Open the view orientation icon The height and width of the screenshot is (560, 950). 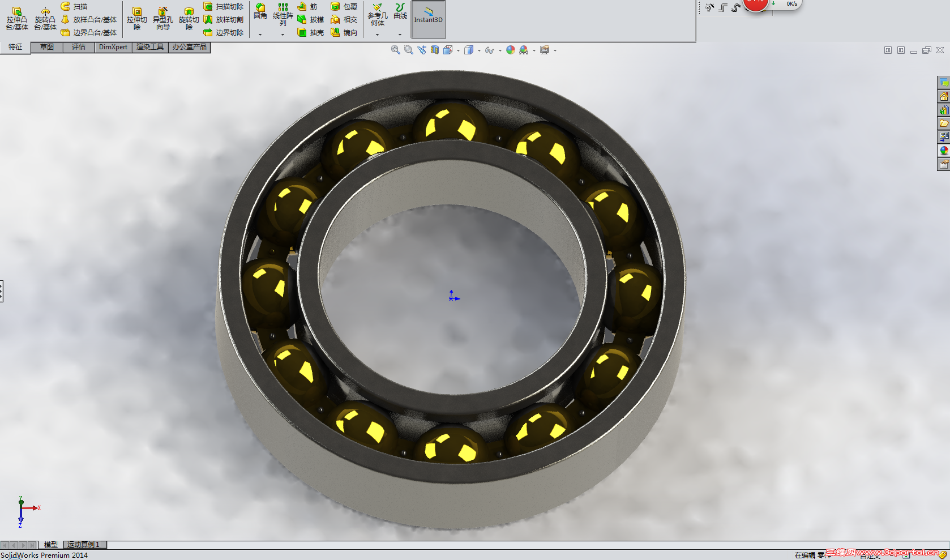pyautogui.click(x=448, y=50)
